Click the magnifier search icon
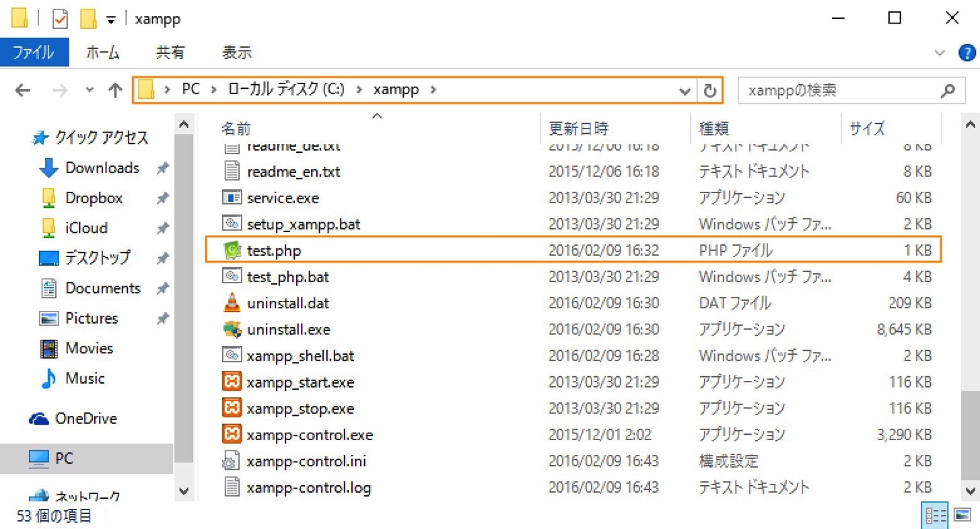This screenshot has width=980, height=529. point(948,91)
